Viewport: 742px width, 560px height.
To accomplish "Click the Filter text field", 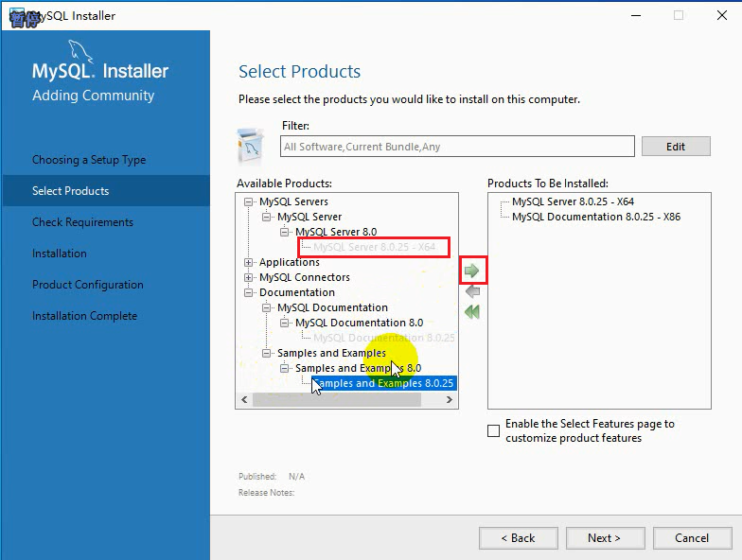I will pyautogui.click(x=457, y=147).
